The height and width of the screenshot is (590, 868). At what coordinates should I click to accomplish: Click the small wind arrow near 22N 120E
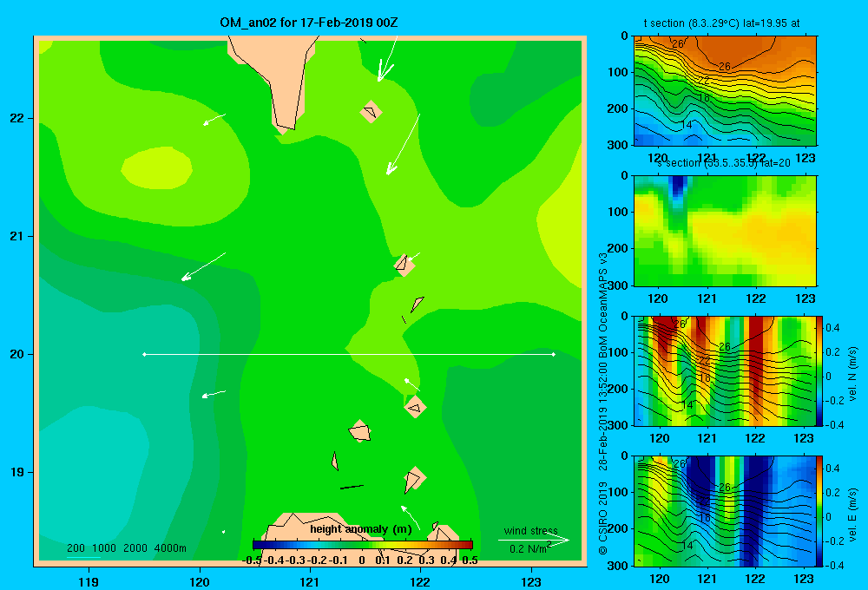coord(214,120)
